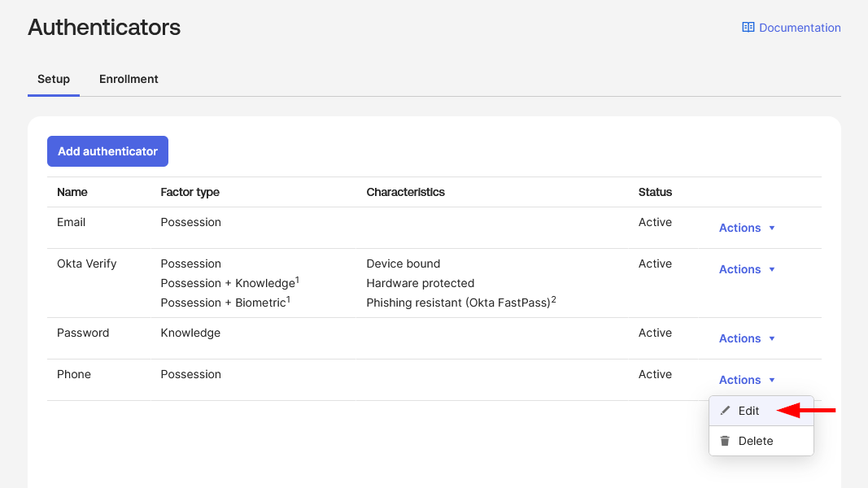868x488 pixels.
Task: Click the Phishing resistant (Okta FastPass) text
Action: 458,303
